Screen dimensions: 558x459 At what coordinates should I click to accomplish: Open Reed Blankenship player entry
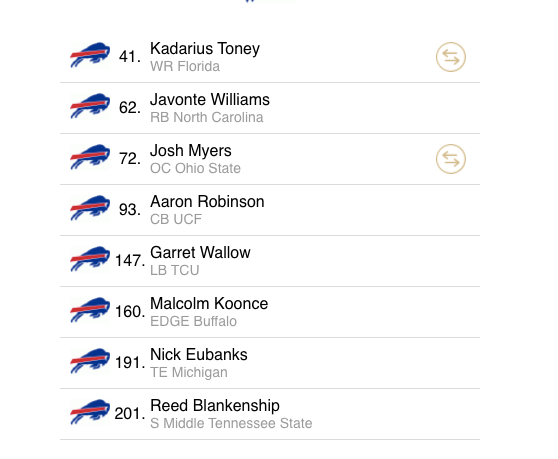click(x=270, y=414)
